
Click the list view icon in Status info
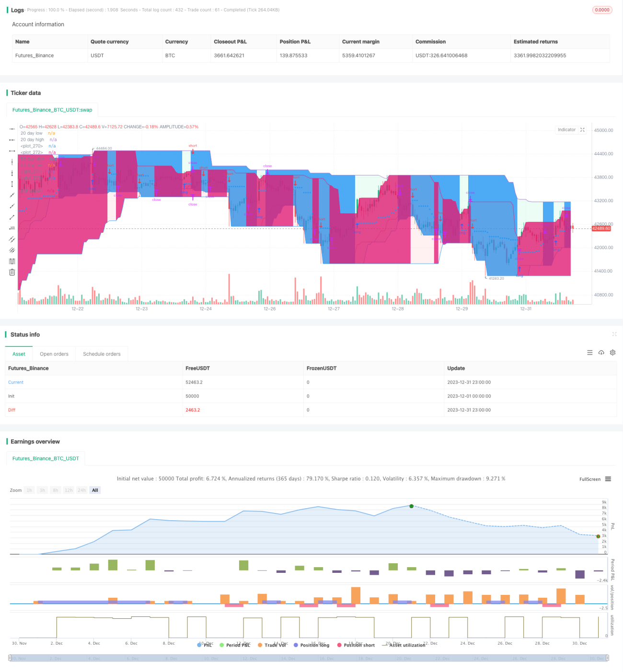(590, 353)
